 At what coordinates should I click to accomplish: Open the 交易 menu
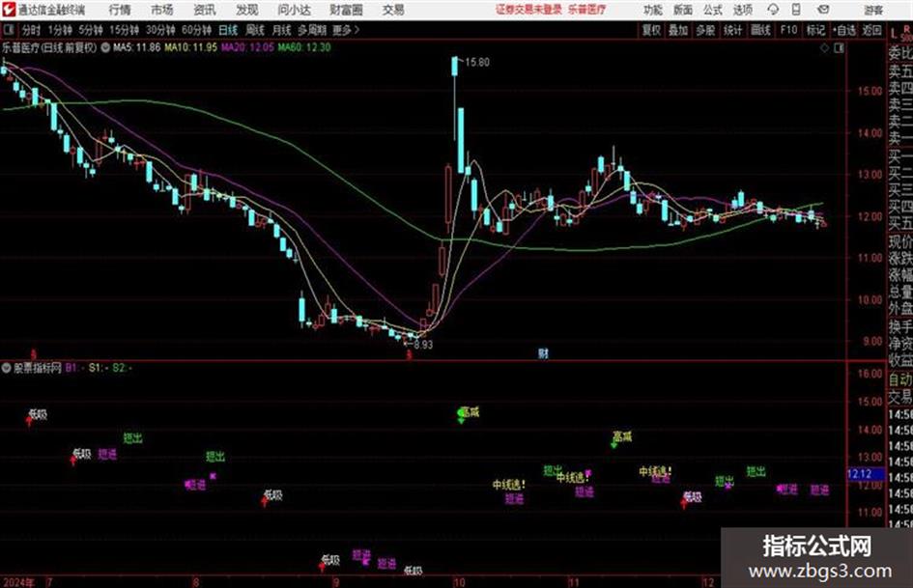pos(393,10)
